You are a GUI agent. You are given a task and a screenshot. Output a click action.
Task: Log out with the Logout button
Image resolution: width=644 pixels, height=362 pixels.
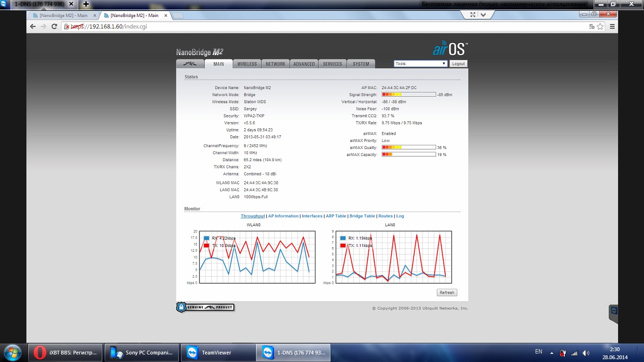tap(458, 64)
